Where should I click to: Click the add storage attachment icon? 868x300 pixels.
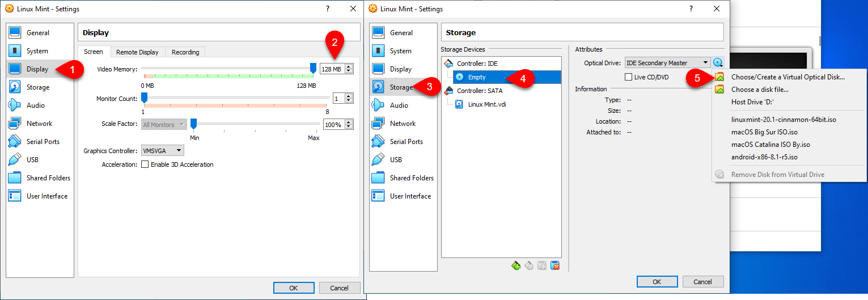[x=542, y=265]
